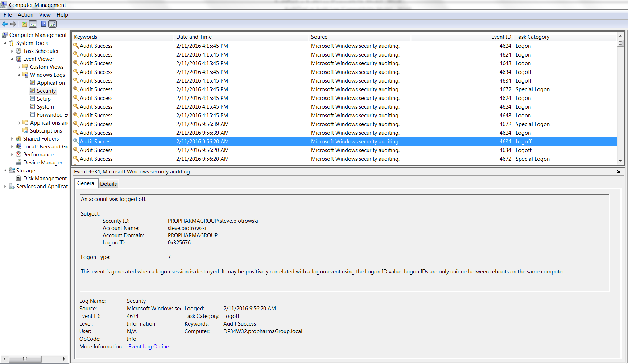Click the Forward navigation arrow icon
The height and width of the screenshot is (364, 628).
[13, 24]
